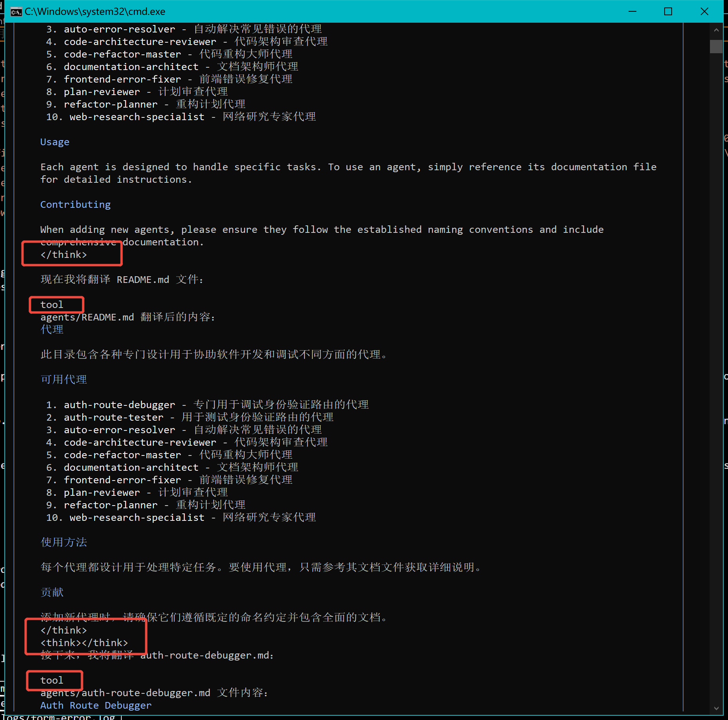
Task: Click the "贡献" heading text
Action: [x=52, y=592]
